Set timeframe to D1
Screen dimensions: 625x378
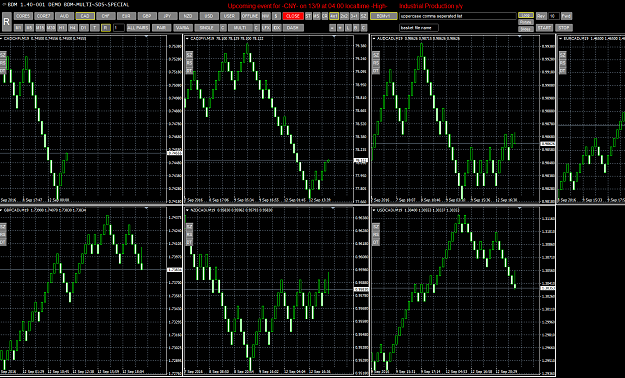click(83, 28)
